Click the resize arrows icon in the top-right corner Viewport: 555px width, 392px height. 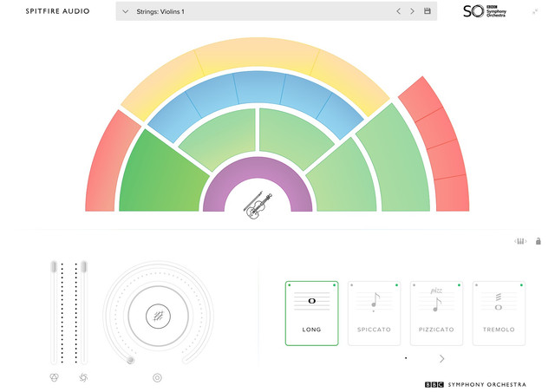coord(535,11)
